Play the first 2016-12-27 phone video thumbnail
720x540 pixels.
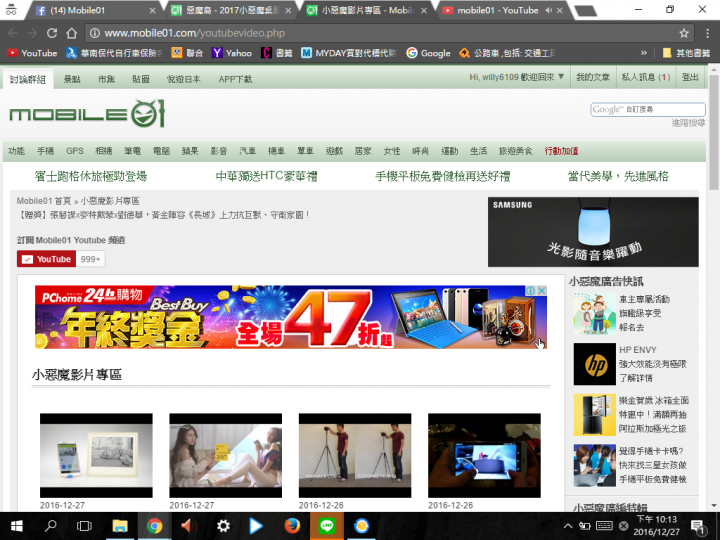(96, 456)
